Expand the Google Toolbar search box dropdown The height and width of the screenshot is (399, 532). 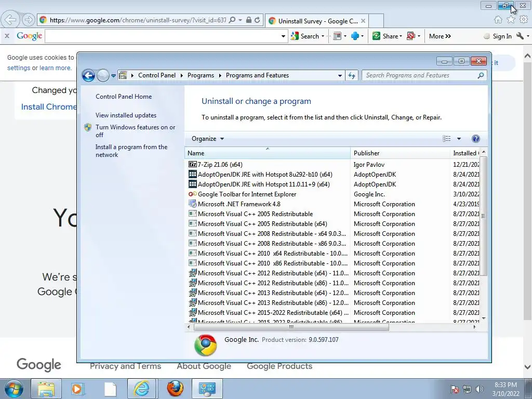pyautogui.click(x=283, y=36)
